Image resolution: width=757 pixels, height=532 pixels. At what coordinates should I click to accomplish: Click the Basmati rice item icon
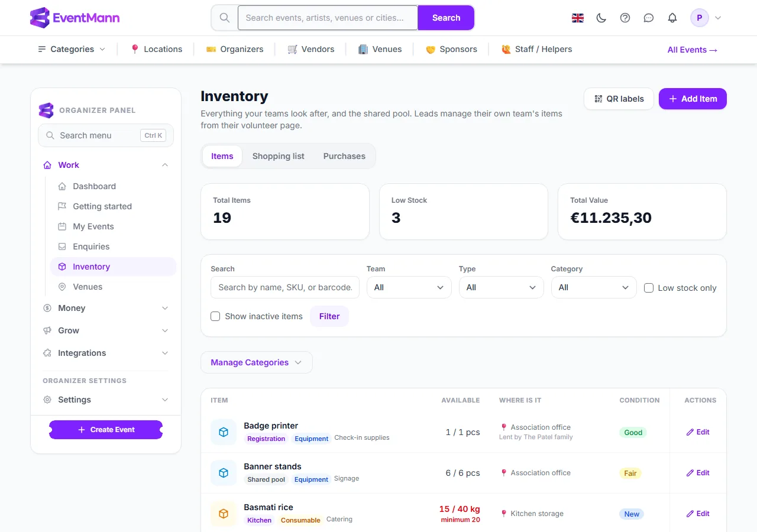[224, 514]
